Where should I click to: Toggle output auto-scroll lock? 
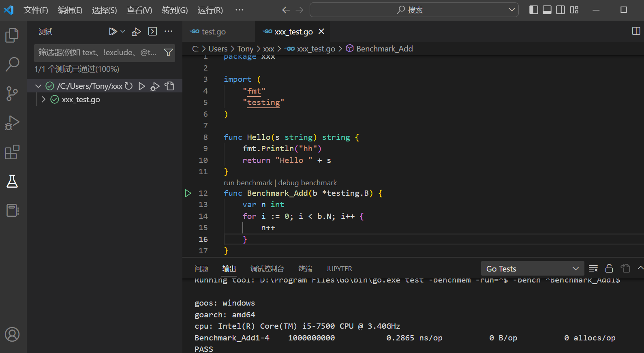(x=609, y=269)
